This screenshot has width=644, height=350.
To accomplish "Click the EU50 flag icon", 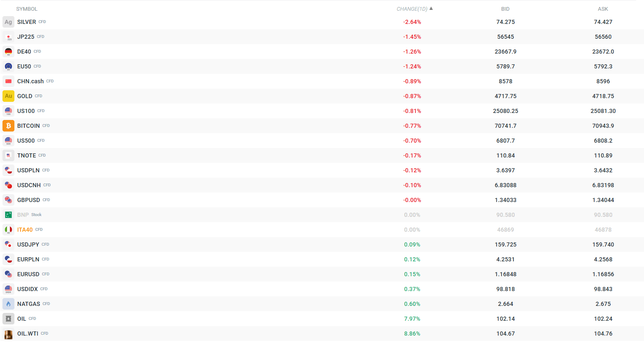I will tap(8, 66).
